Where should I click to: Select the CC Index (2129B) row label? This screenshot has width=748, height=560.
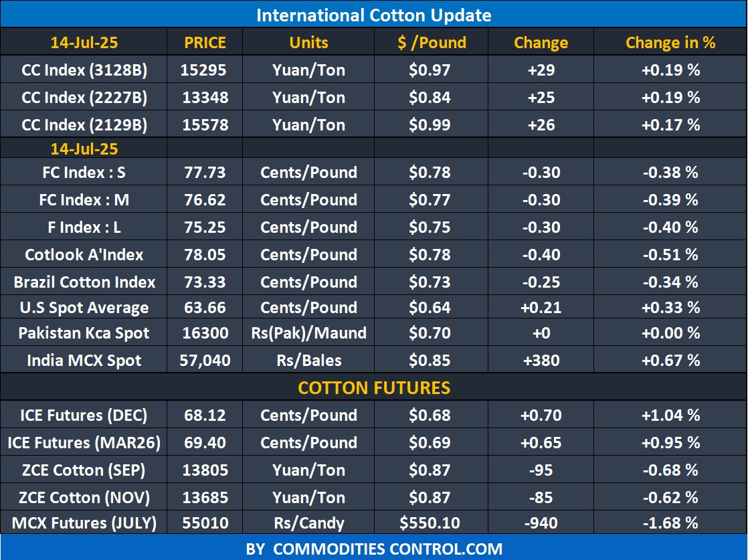84,125
